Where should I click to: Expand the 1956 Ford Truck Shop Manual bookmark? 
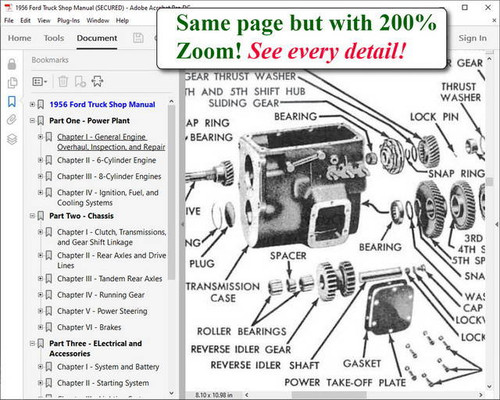point(32,104)
